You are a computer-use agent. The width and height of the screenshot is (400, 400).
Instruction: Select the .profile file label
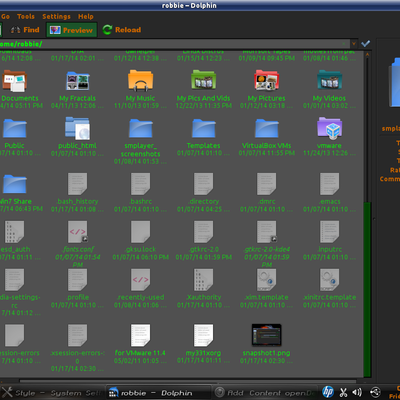click(78, 297)
